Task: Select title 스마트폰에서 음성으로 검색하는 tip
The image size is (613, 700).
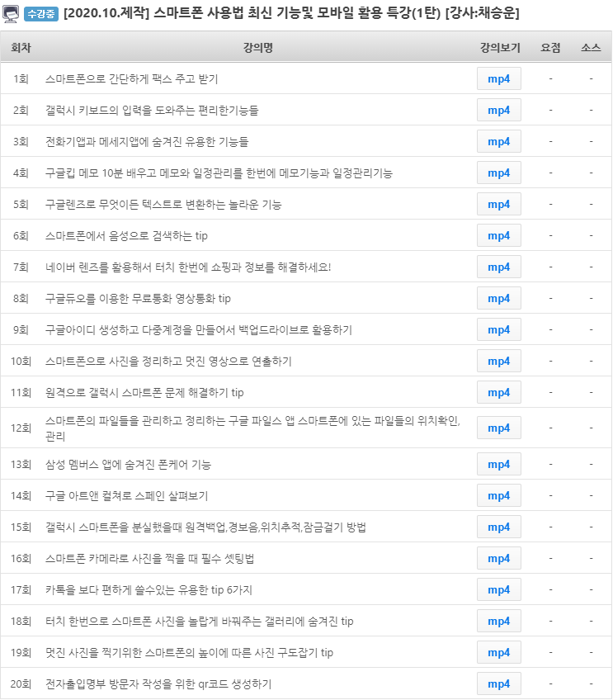Action: 126,236
